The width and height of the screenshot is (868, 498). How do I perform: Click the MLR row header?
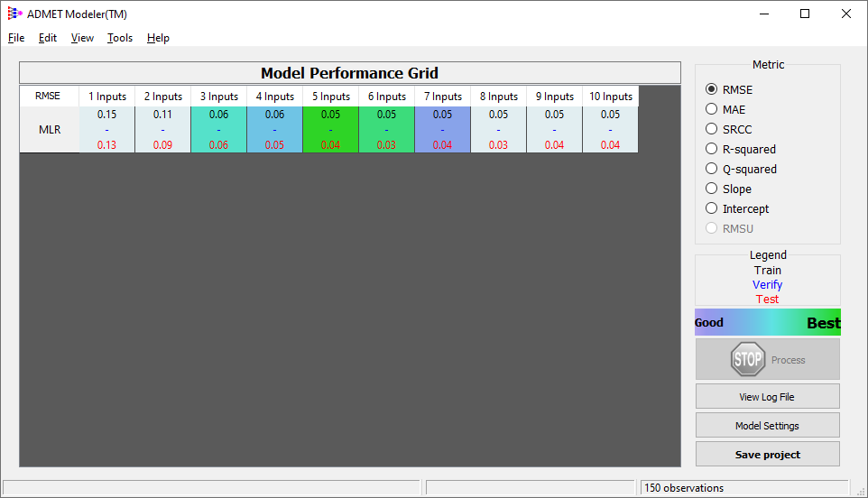point(50,130)
